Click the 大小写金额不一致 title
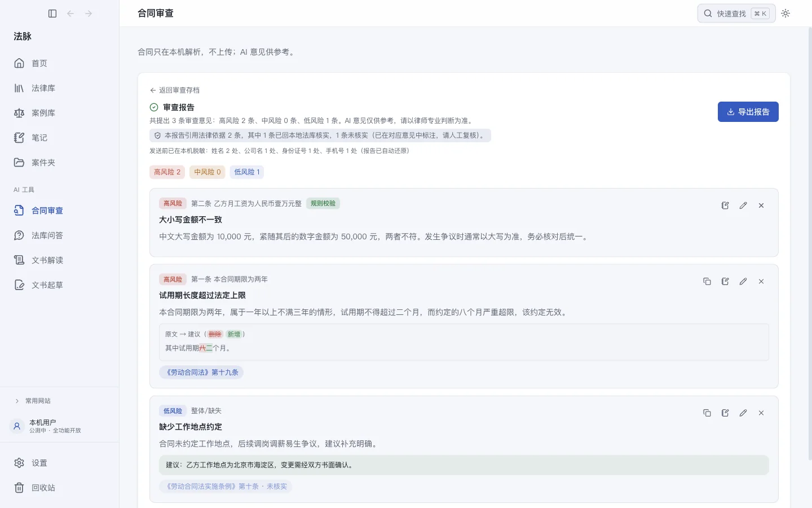The image size is (812, 508). click(191, 220)
